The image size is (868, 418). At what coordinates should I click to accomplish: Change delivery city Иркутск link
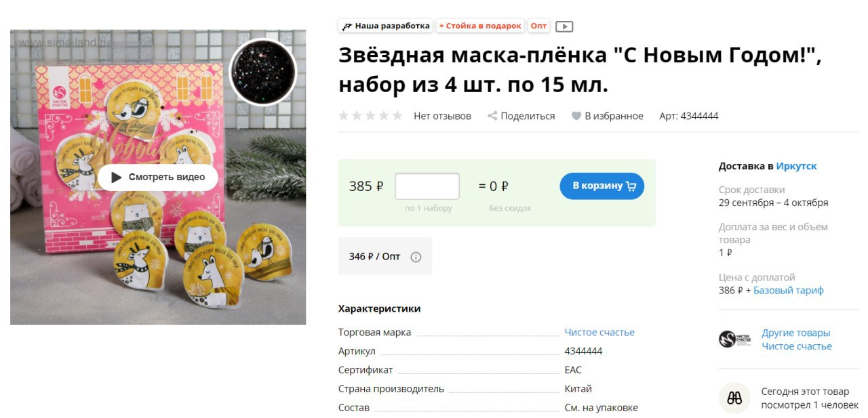click(797, 166)
